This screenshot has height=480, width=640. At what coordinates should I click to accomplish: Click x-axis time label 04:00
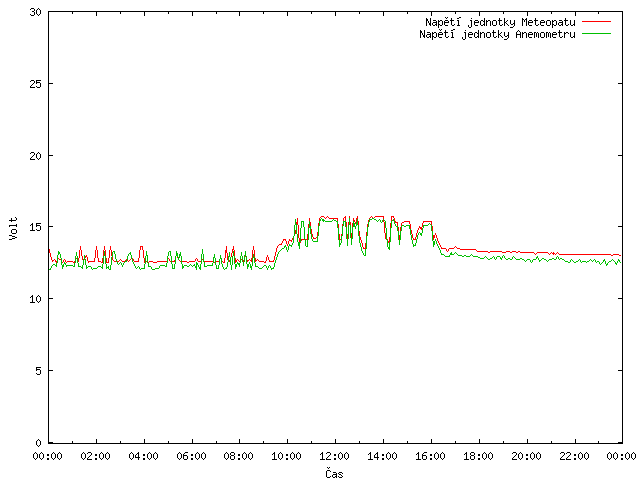click(143, 456)
